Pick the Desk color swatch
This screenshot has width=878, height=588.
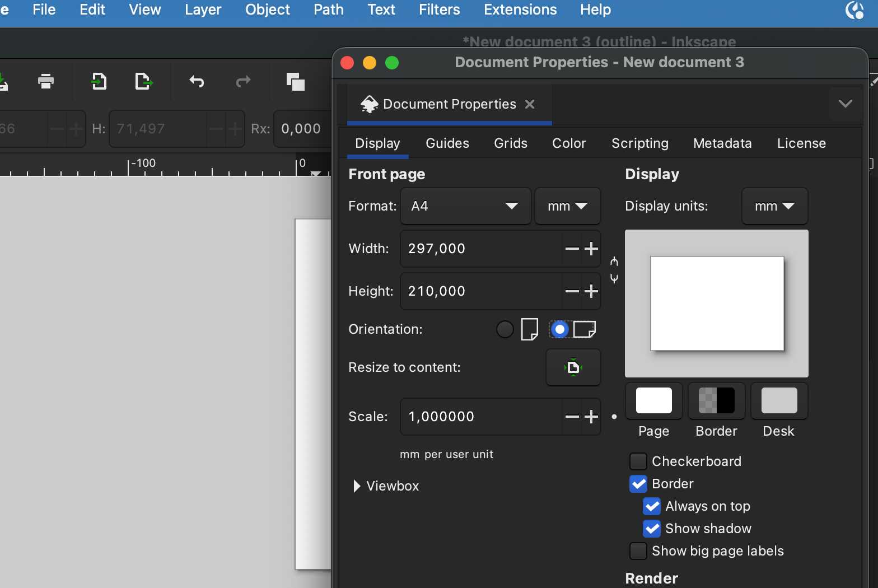tap(779, 401)
